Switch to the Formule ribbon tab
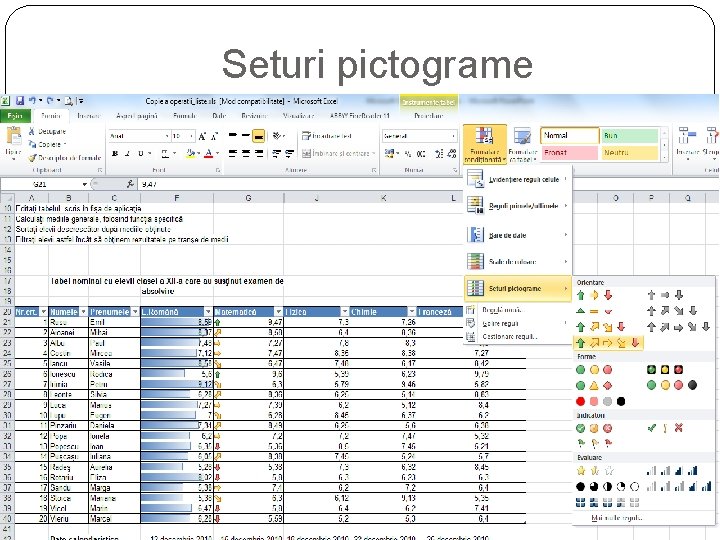The width and height of the screenshot is (720, 540). (x=185, y=116)
